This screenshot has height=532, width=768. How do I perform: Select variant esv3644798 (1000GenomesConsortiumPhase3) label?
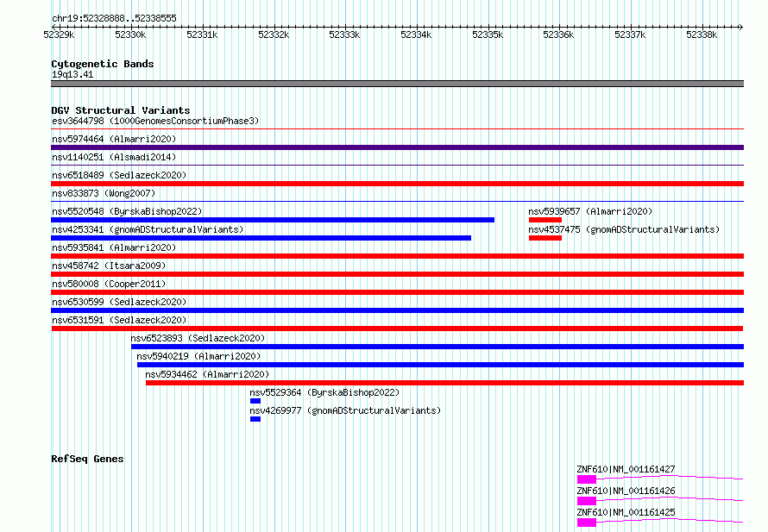(x=155, y=121)
